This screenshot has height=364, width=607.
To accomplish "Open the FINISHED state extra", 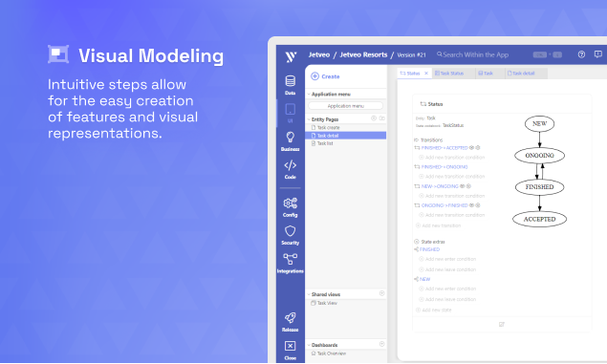I will pos(430,249).
